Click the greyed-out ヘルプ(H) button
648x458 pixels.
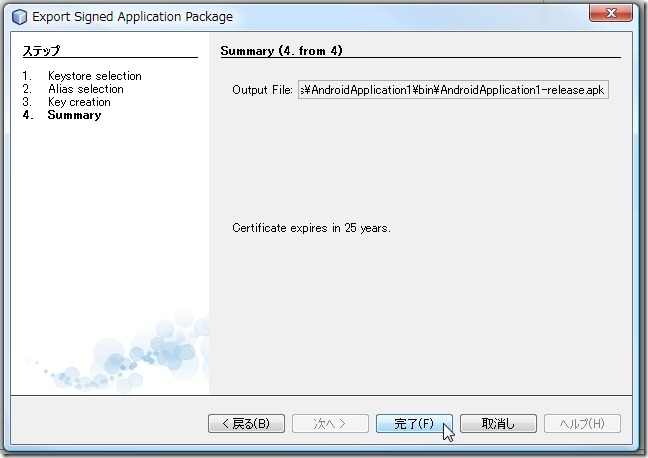[x=582, y=423]
